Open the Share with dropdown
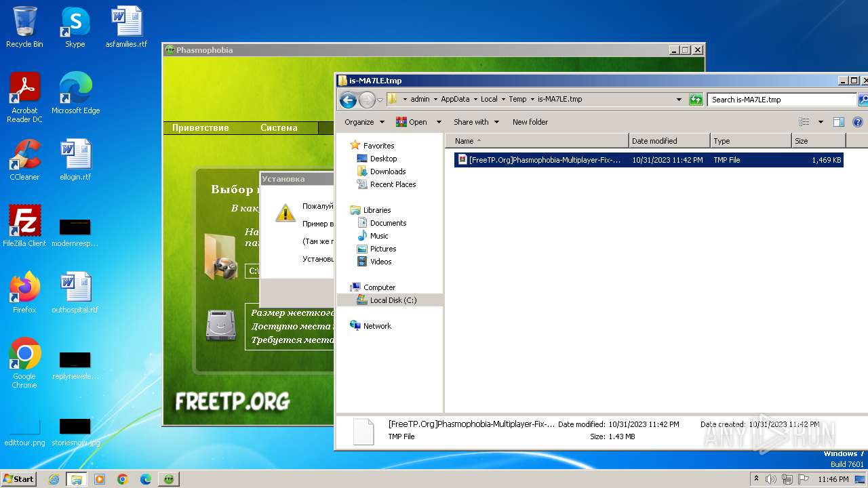The image size is (868, 488). tap(476, 122)
